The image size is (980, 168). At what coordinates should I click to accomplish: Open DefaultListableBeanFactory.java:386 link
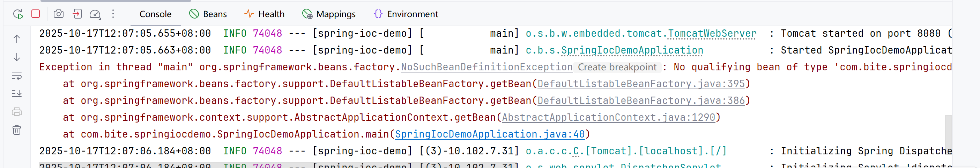(641, 100)
